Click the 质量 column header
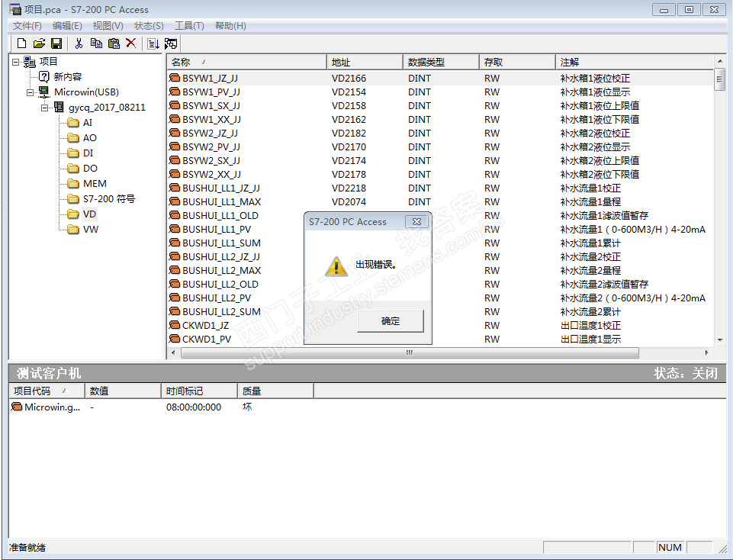This screenshot has height=560, width=733. pyautogui.click(x=276, y=391)
